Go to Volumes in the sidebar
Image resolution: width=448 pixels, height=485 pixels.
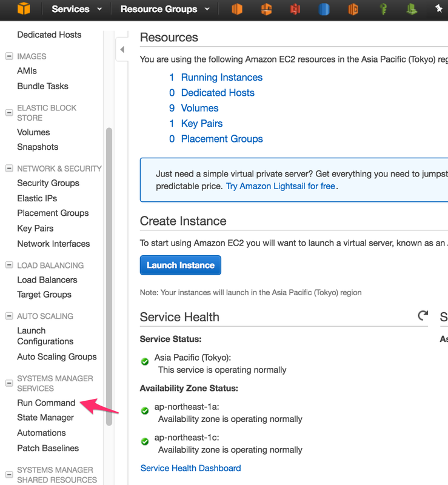pos(33,132)
